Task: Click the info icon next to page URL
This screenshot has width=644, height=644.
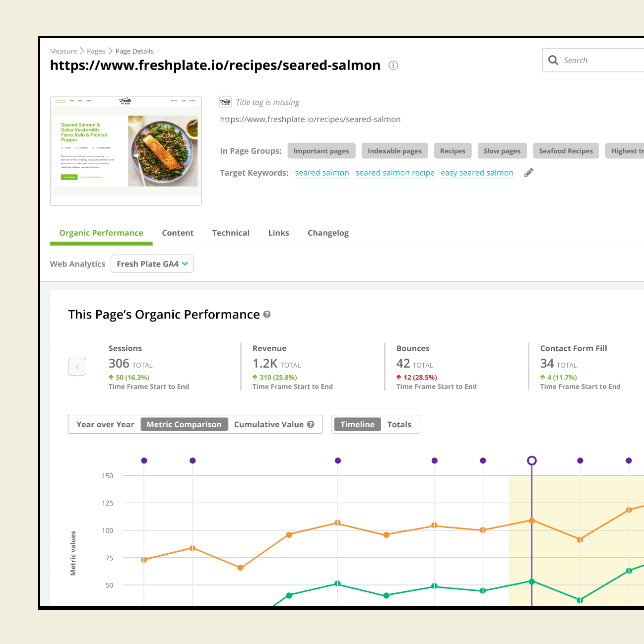Action: click(x=393, y=66)
